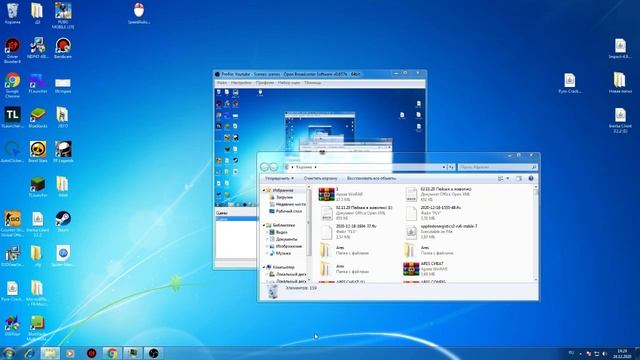This screenshot has height=360, width=640.
Task: Collapse the Избранное tree section
Action: point(264,190)
